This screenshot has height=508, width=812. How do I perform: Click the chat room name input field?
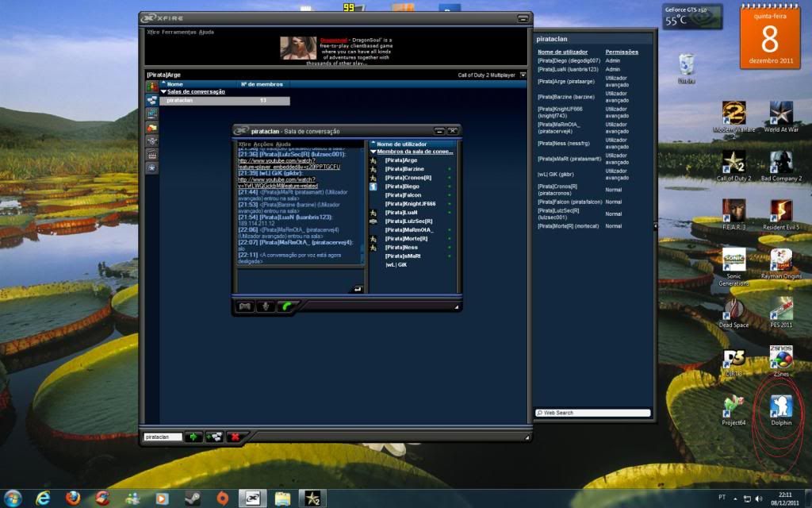click(163, 437)
